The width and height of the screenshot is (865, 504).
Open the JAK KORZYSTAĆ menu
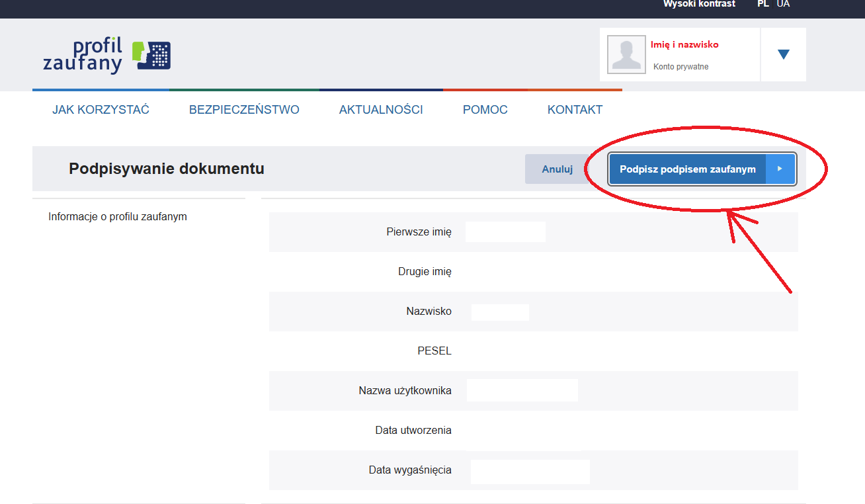coord(101,110)
